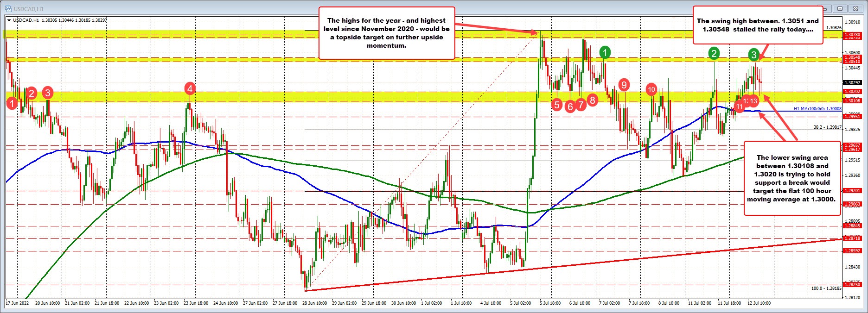The height and width of the screenshot is (313, 868).
Task: Select the 'lower swing area' annotation box
Action: [x=792, y=178]
